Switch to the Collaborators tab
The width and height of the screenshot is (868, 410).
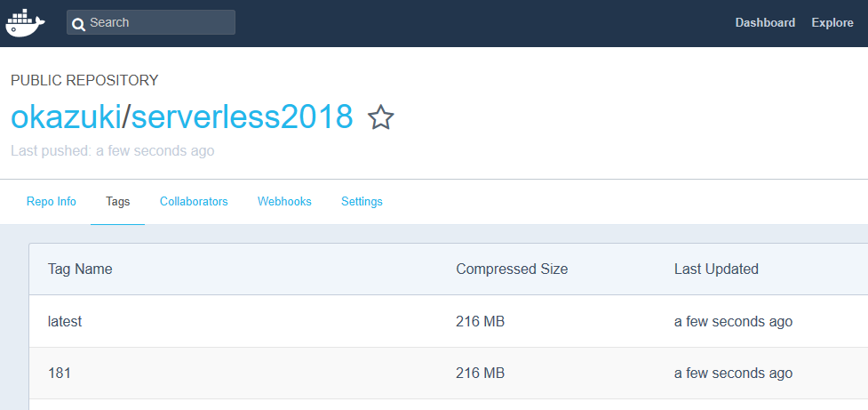194,202
